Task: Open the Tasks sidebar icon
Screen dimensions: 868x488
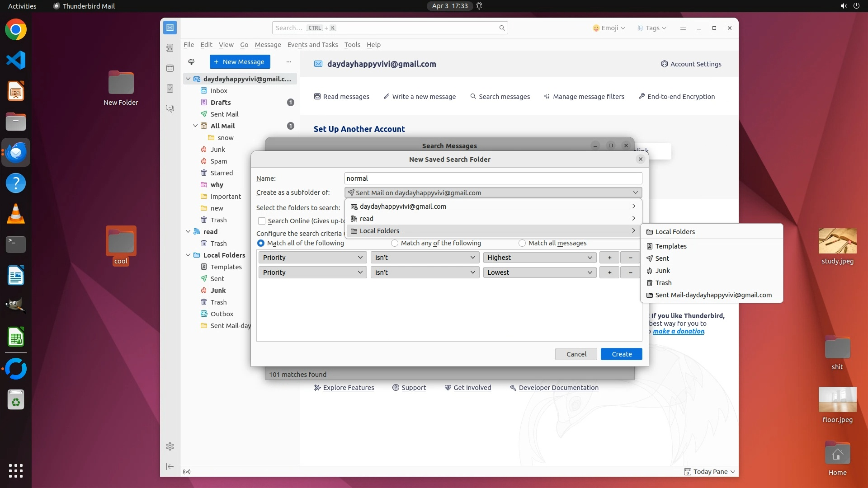Action: [170, 89]
